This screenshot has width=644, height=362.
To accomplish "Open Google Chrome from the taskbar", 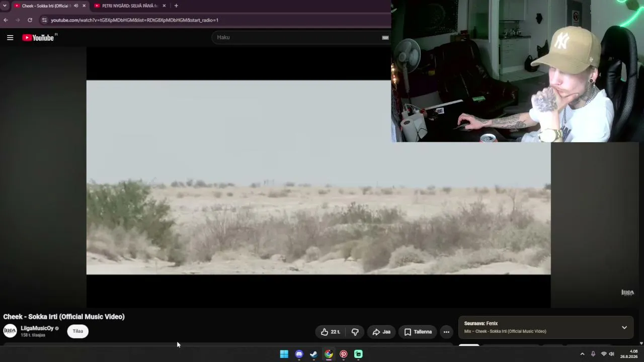I will pyautogui.click(x=329, y=354).
